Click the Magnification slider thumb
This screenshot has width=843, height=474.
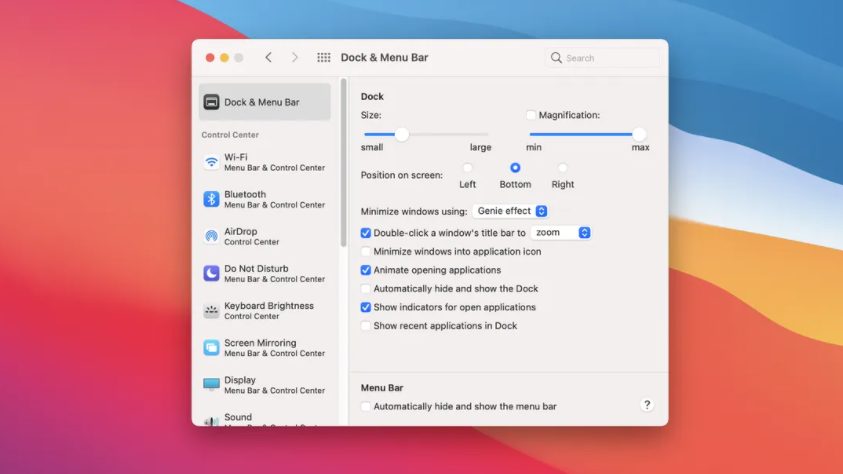coord(639,134)
